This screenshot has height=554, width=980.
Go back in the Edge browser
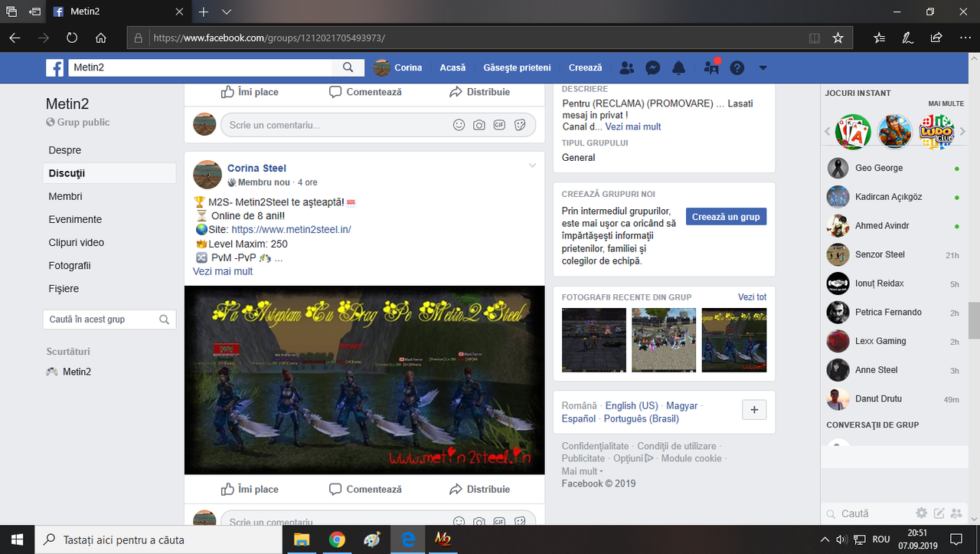pos(15,38)
